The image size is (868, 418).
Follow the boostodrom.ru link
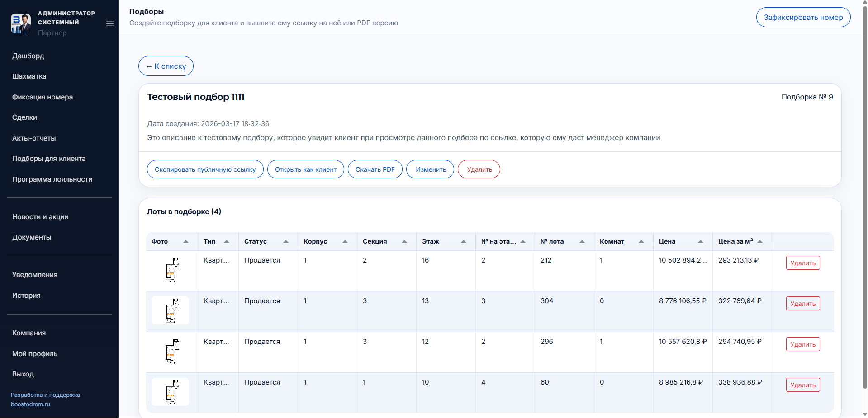pyautogui.click(x=30, y=404)
